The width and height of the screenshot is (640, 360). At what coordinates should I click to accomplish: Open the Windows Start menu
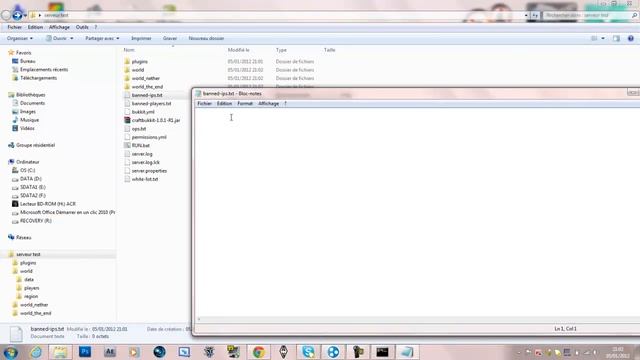click(x=11, y=352)
